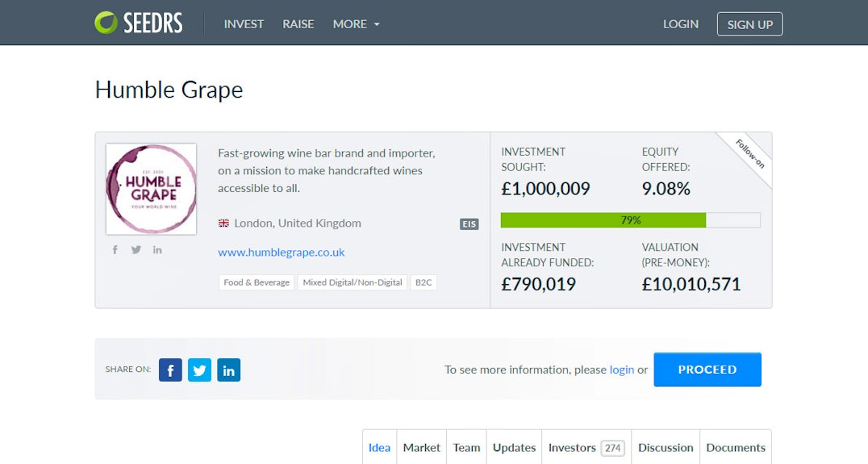The image size is (868, 464).
Task: Select the B2C tag
Action: [424, 282]
